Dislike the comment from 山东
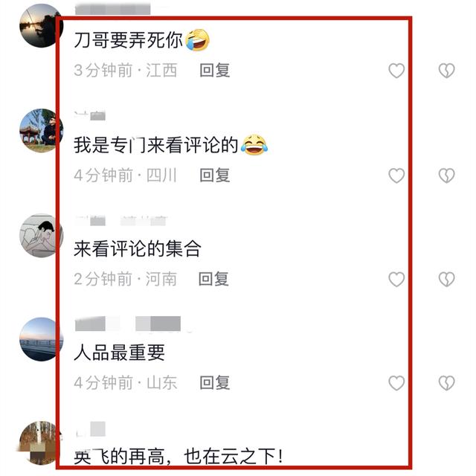 [x=446, y=383]
